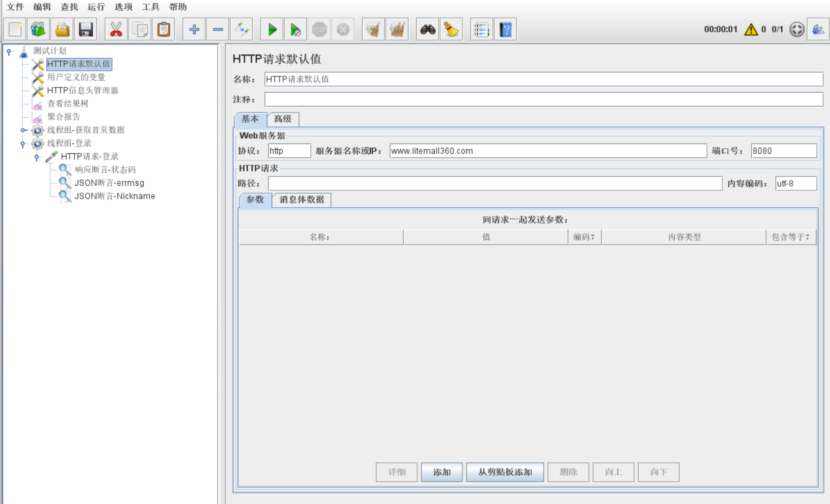Screen dimensions: 830x504
Task: Click the 路径 input field
Action: click(x=495, y=183)
